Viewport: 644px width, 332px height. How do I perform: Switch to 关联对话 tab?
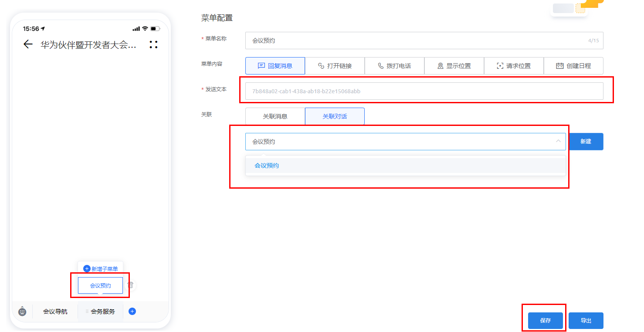(335, 116)
